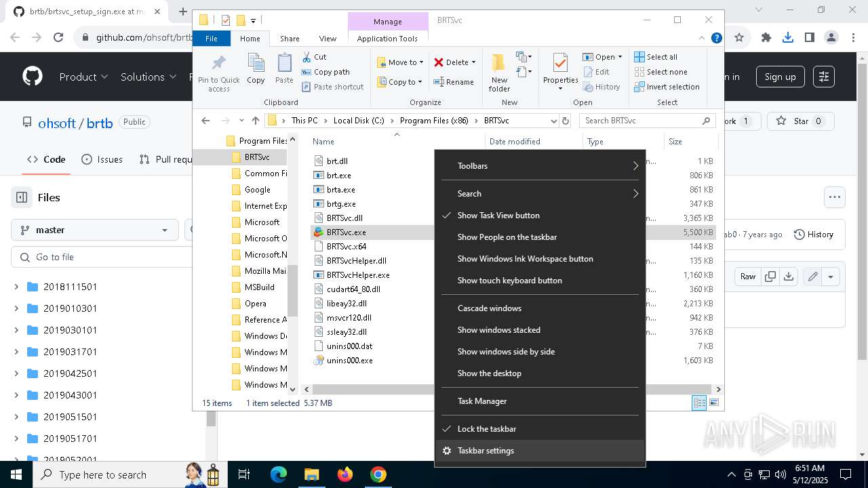Open Taskbar settings

click(x=540, y=451)
